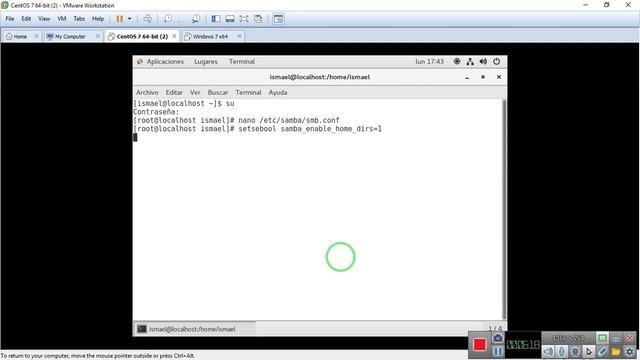Open the Aplicaciones menu in GNOME
The width and height of the screenshot is (640, 360).
click(x=165, y=62)
